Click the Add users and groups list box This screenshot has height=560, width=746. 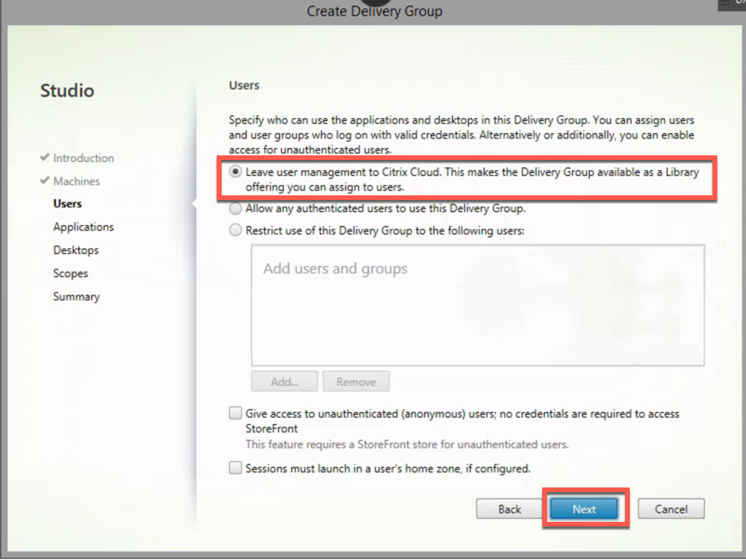pyautogui.click(x=478, y=305)
